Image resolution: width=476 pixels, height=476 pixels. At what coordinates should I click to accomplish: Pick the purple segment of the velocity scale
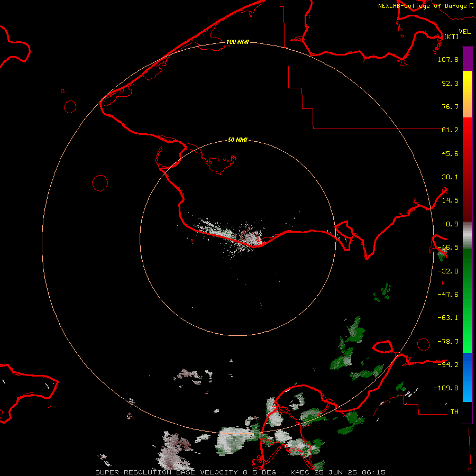pos(467,59)
